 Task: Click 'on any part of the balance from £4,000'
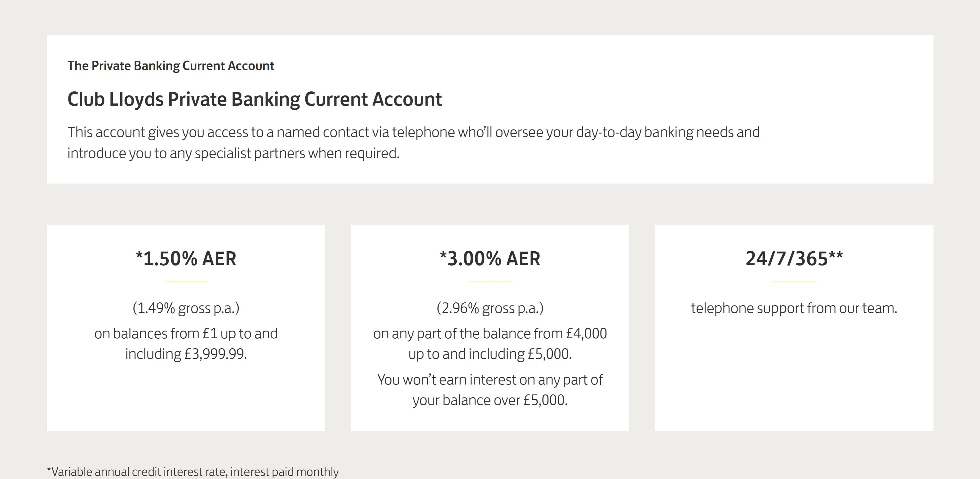[490, 333]
